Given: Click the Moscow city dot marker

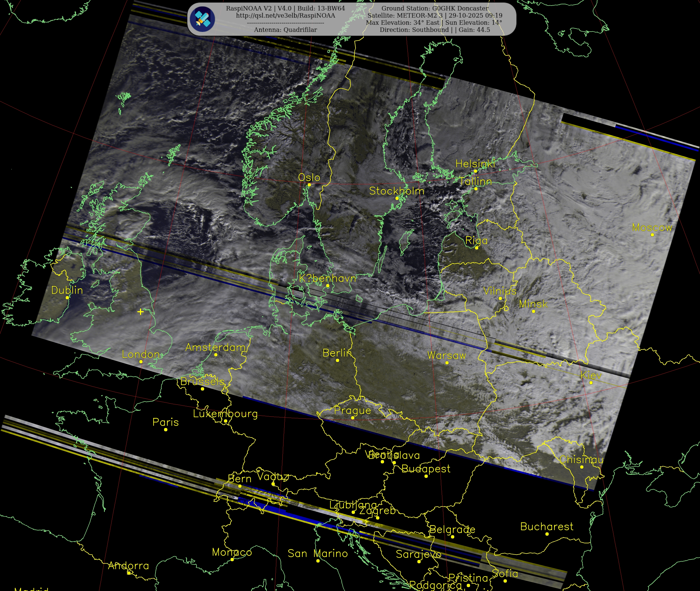Looking at the screenshot, I should coord(652,235).
